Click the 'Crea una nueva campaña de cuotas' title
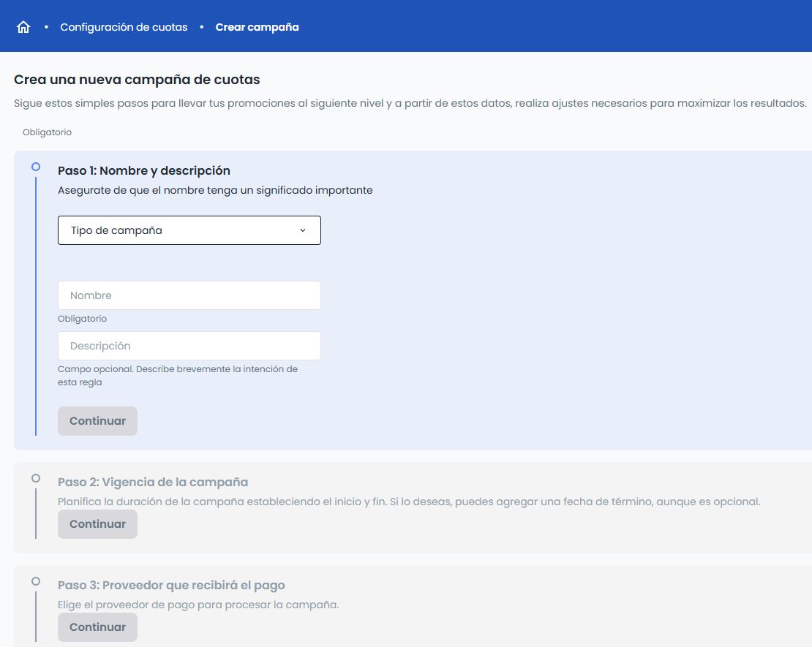This screenshot has width=812, height=647. [x=137, y=80]
